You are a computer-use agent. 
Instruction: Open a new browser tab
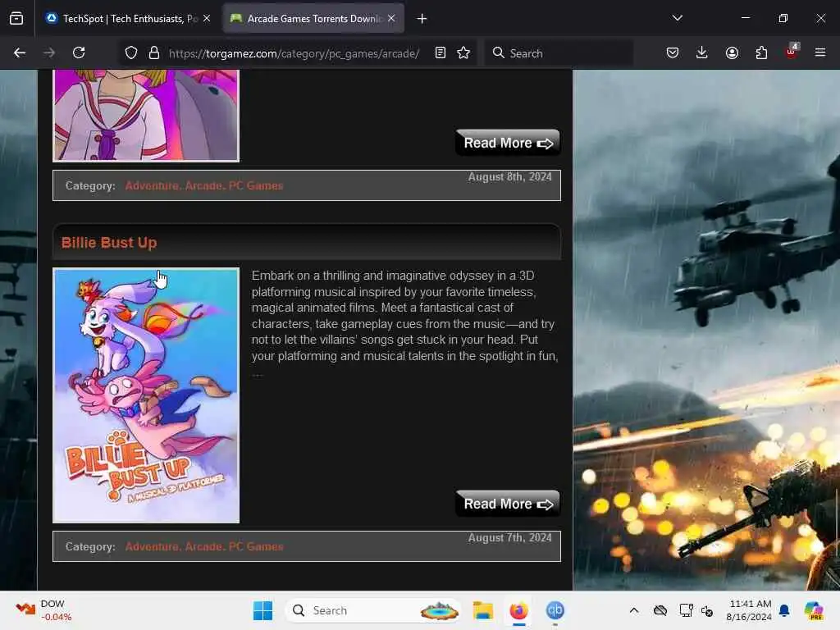(422, 19)
